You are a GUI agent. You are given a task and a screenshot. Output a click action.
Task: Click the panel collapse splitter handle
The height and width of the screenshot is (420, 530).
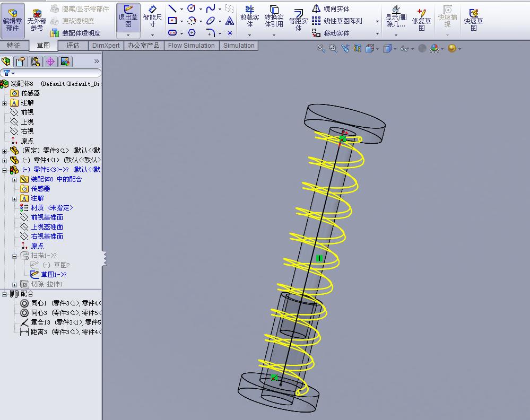click(x=105, y=258)
